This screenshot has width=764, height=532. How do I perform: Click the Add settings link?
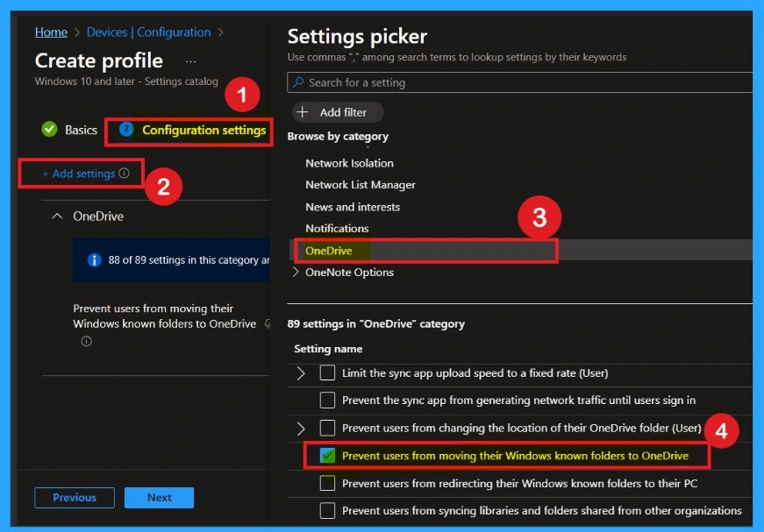point(78,174)
